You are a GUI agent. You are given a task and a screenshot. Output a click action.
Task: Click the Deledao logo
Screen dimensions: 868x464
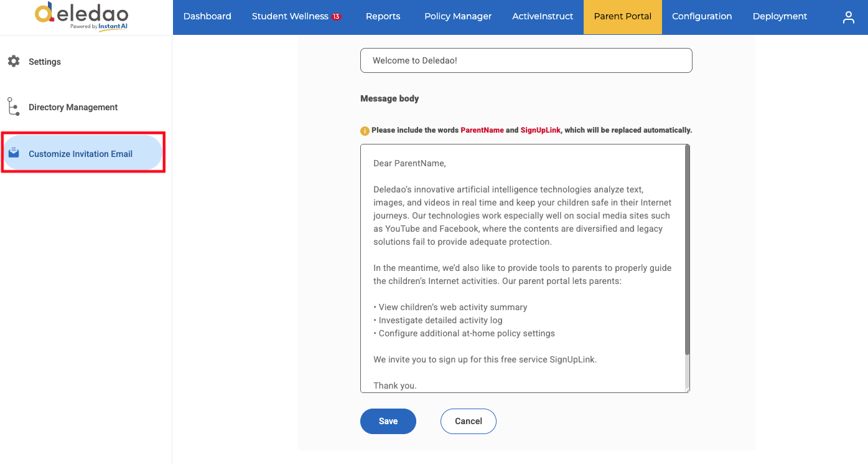(x=82, y=16)
